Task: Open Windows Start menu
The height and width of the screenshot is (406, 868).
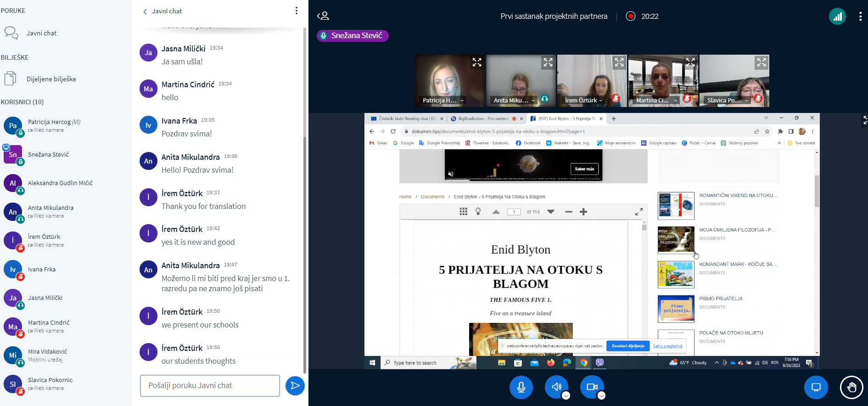Action: point(372,363)
